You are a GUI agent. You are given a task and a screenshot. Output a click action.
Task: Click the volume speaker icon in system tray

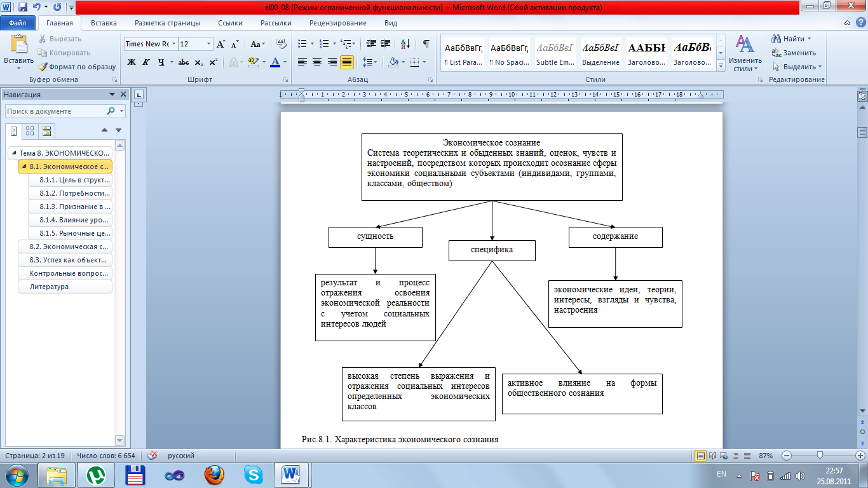(801, 475)
